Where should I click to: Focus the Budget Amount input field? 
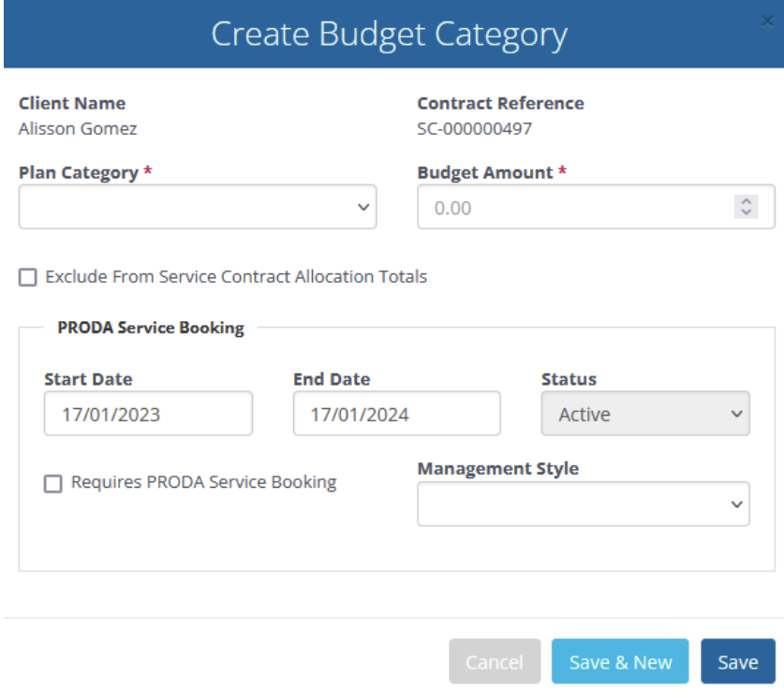point(596,207)
